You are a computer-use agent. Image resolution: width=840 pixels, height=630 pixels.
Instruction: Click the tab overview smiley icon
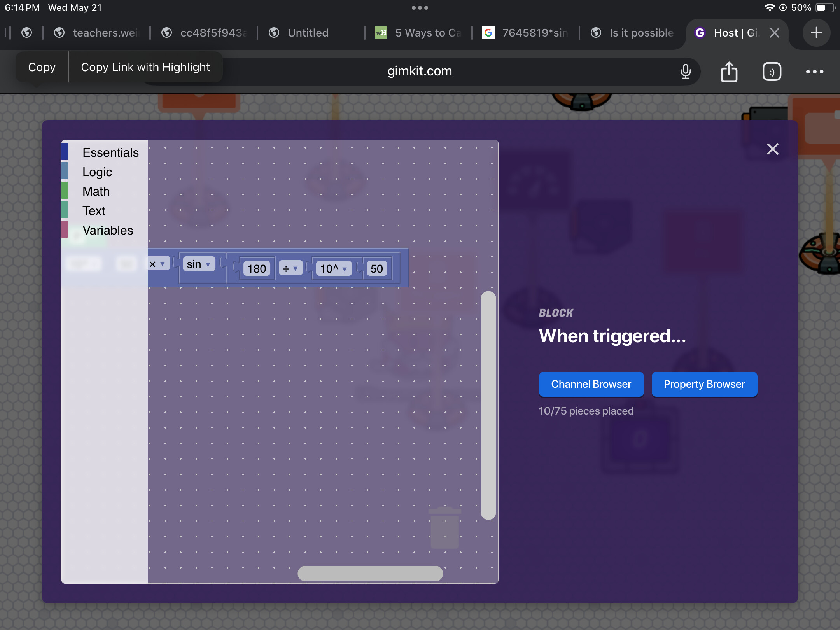[772, 72]
